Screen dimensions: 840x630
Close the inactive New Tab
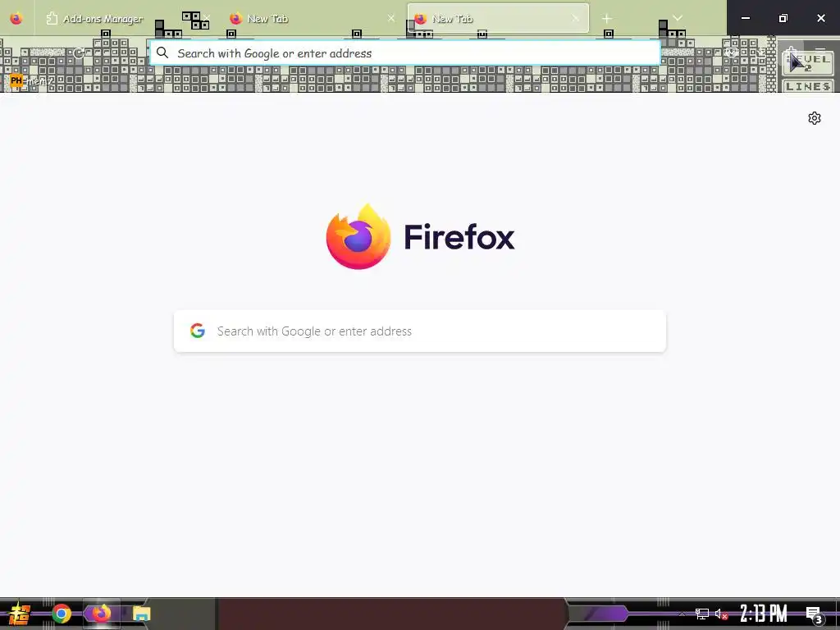click(x=391, y=19)
